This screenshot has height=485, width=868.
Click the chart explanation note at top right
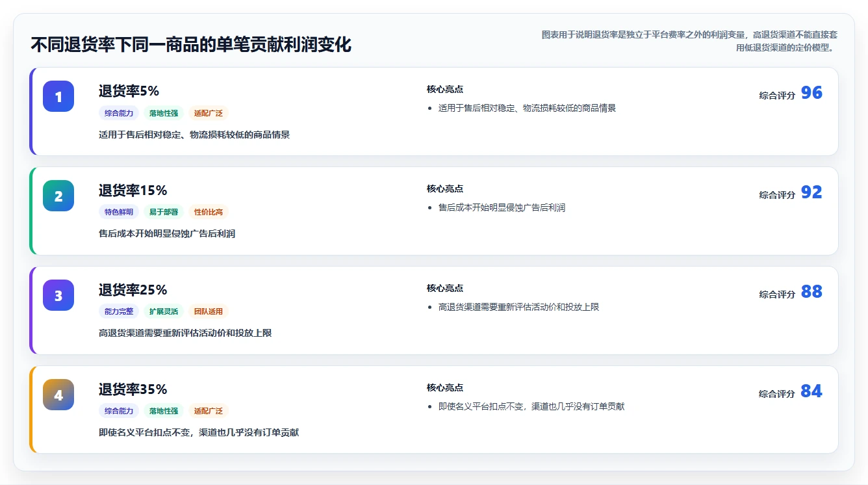point(689,41)
